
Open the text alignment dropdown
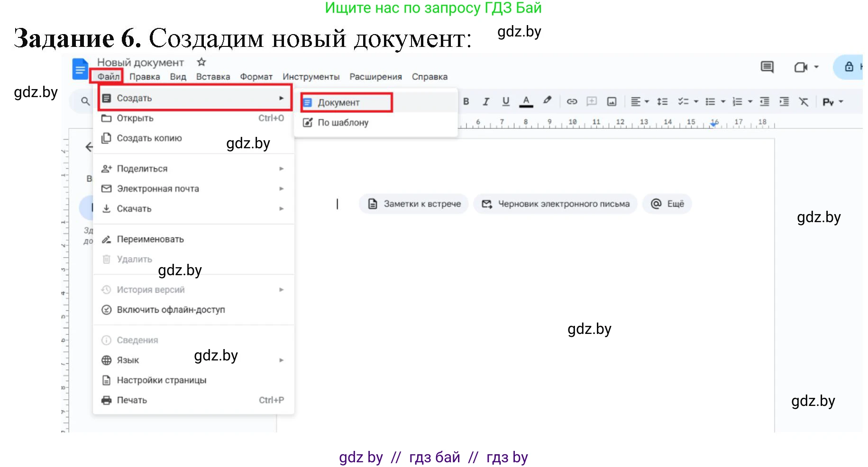click(x=640, y=102)
